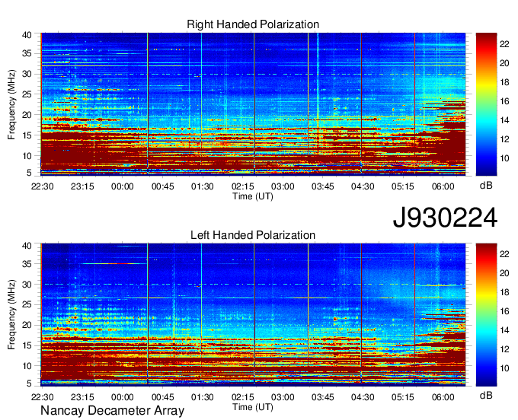This screenshot has height=420, width=518.
Task: Click "Frequency (MHz)" axis label of Left Handed plot
Action: click(x=11, y=315)
